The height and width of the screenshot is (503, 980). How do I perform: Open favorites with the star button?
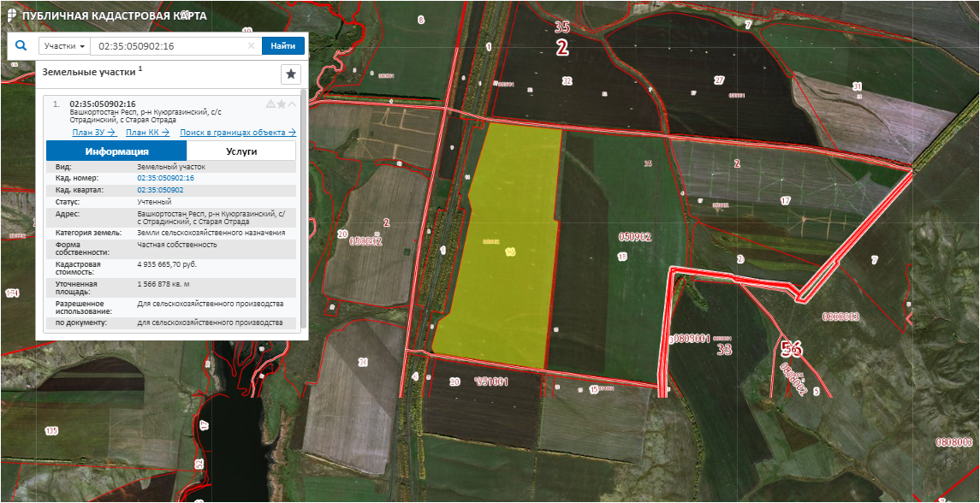[291, 74]
